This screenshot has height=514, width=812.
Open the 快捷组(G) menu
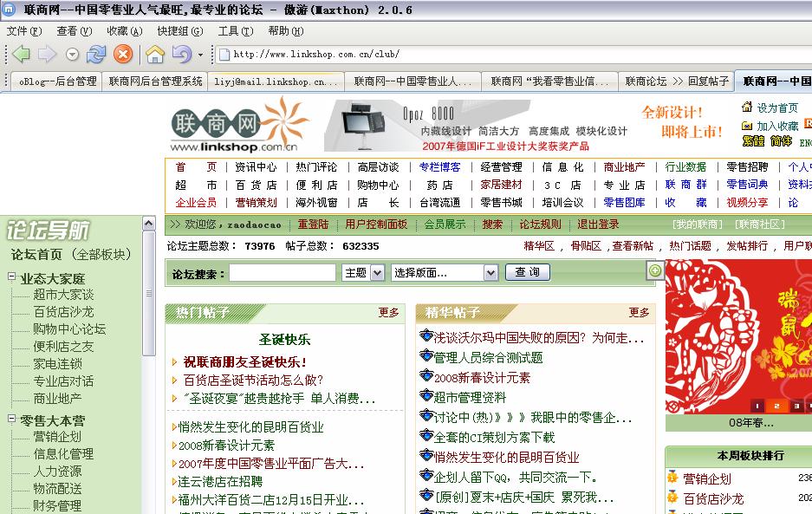tap(179, 31)
